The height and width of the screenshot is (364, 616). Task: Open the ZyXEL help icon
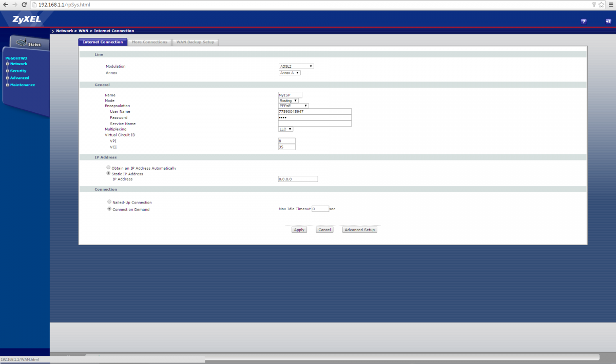[x=583, y=21]
